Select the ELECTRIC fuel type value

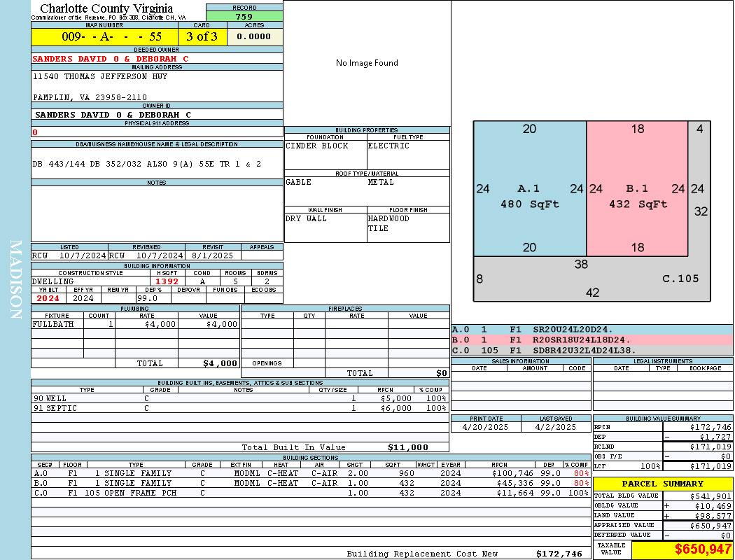(x=388, y=146)
